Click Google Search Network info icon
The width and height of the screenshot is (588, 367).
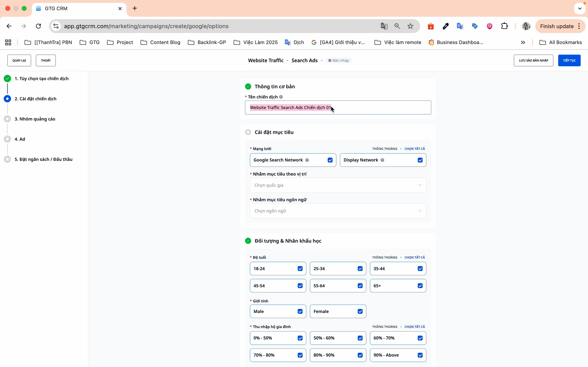pyautogui.click(x=307, y=160)
